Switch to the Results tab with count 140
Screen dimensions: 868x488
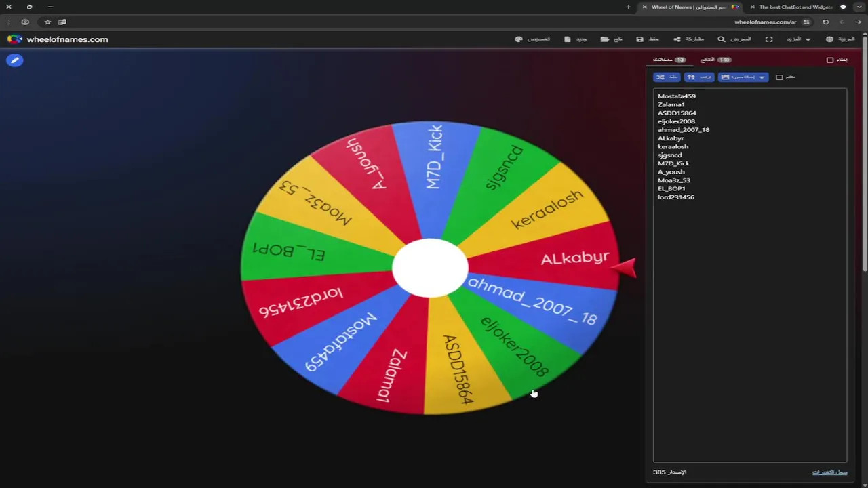(x=716, y=60)
